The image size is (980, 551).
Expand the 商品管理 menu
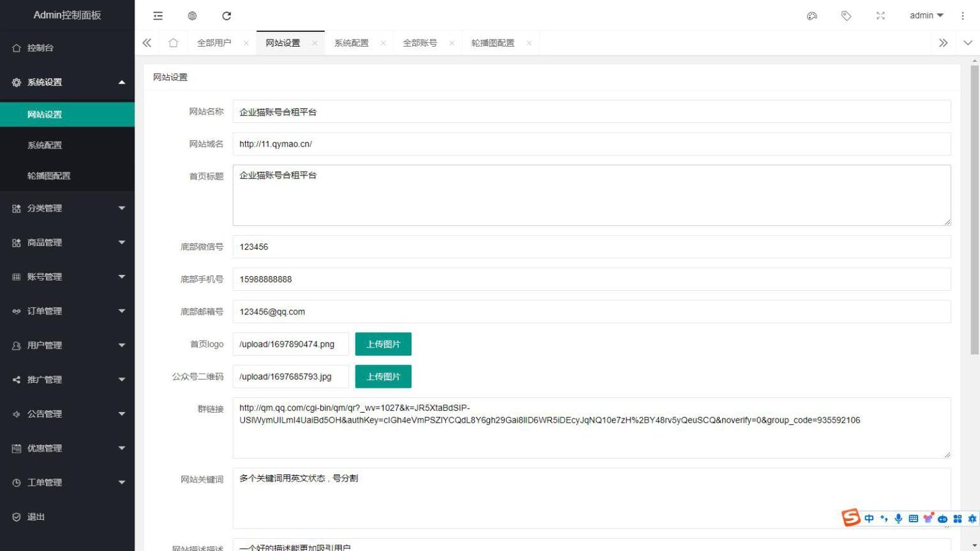point(67,242)
